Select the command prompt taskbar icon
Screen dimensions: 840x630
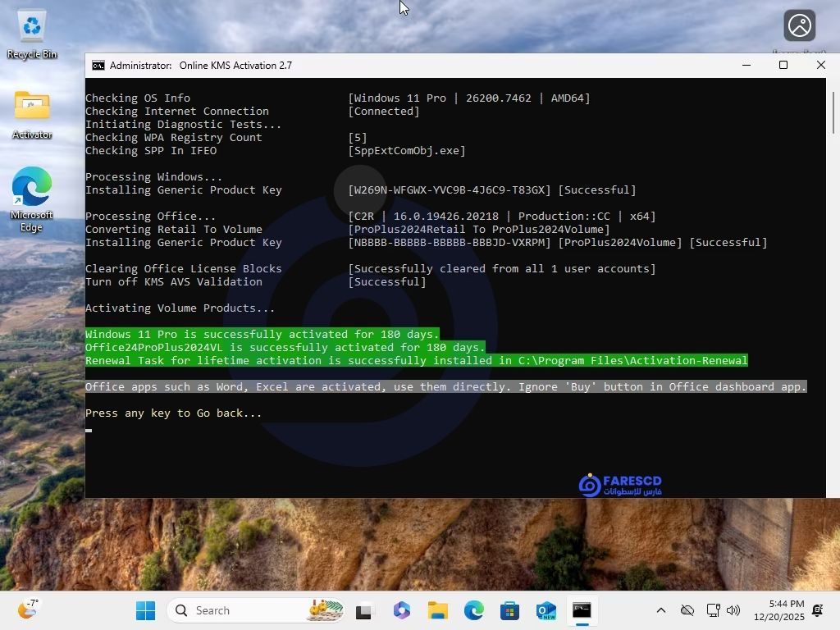pyautogui.click(x=582, y=611)
